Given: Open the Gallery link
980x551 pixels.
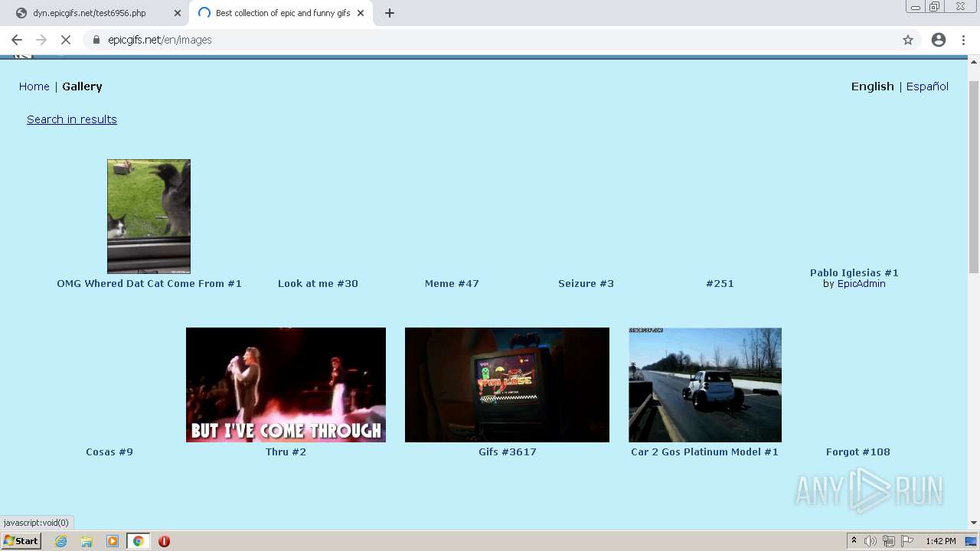Looking at the screenshot, I should (x=82, y=86).
